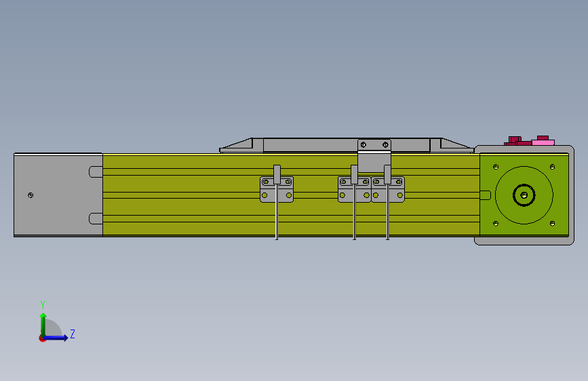The height and width of the screenshot is (381, 588).
Task: Select the small slot on the green plate's left edge
Action: point(485,195)
